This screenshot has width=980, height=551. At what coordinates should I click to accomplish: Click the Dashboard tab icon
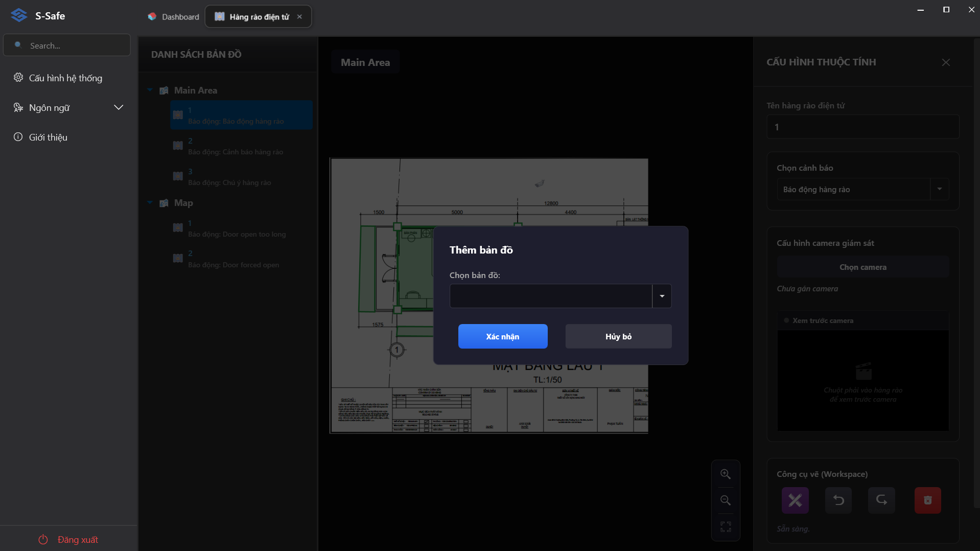(152, 16)
